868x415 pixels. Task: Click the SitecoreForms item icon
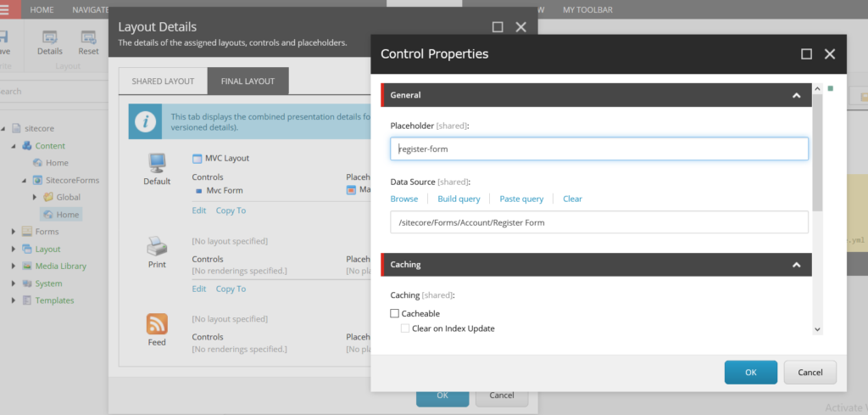pos(37,180)
